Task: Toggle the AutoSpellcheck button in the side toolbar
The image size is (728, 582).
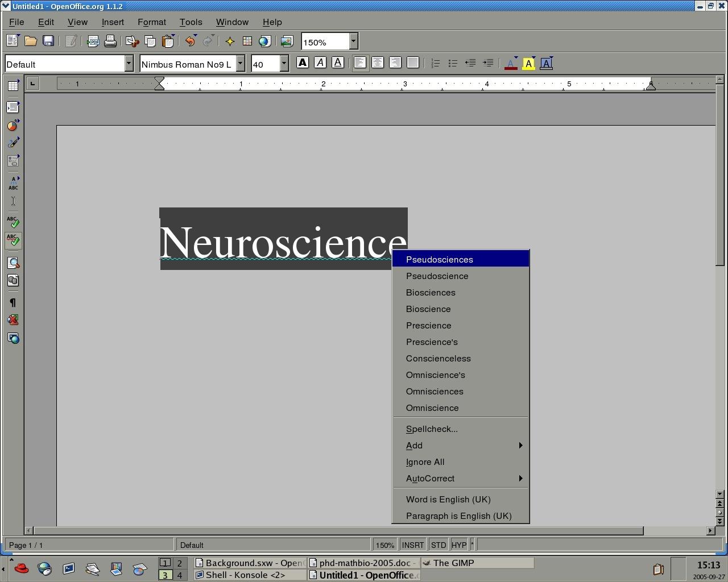Action: tap(13, 240)
